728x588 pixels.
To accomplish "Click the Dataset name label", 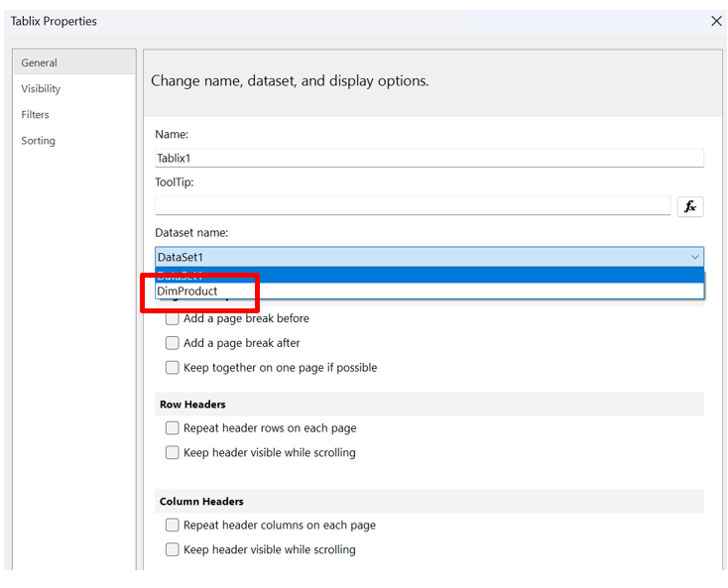I will [191, 232].
